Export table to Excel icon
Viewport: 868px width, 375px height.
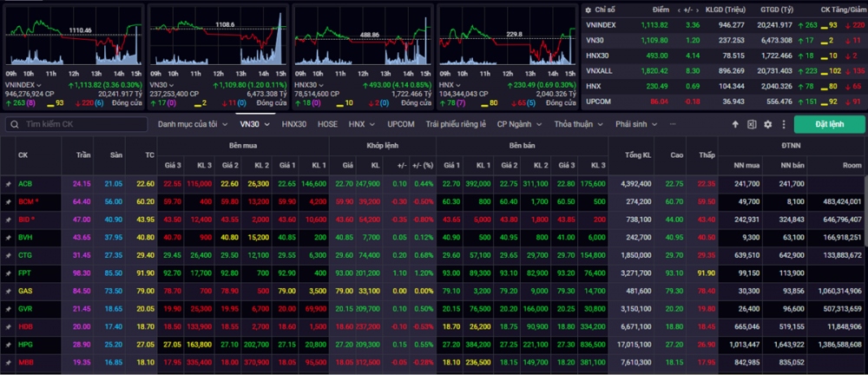751,125
